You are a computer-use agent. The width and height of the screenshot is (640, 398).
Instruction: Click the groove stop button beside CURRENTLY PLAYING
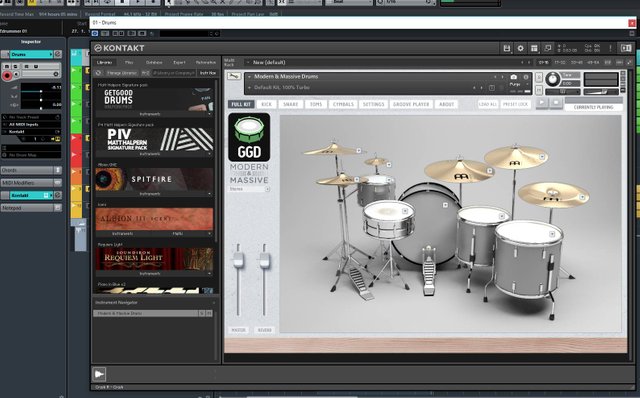tap(556, 102)
